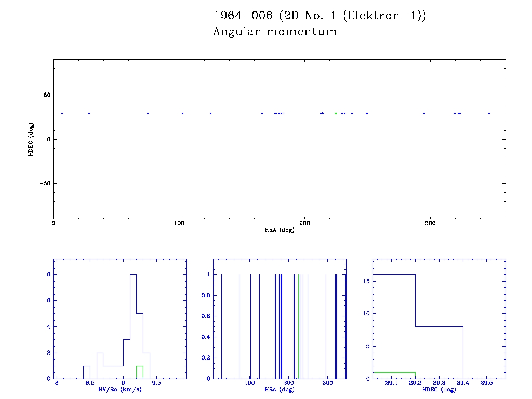
Task: Click the vertical "HDEC (deg)" scatter axis label
Action: [31, 139]
